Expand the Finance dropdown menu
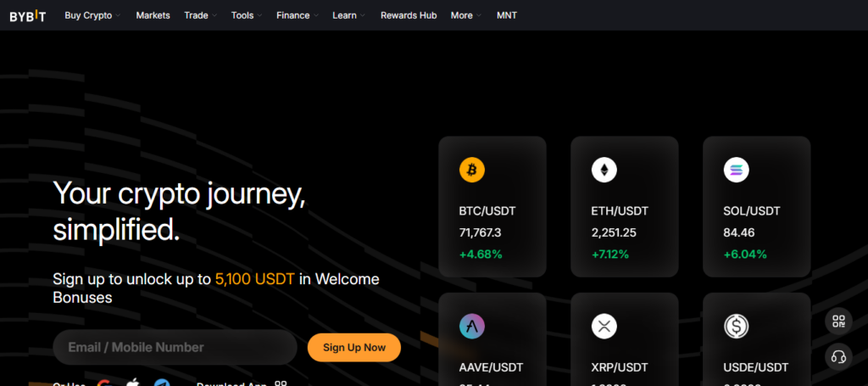 pyautogui.click(x=298, y=15)
